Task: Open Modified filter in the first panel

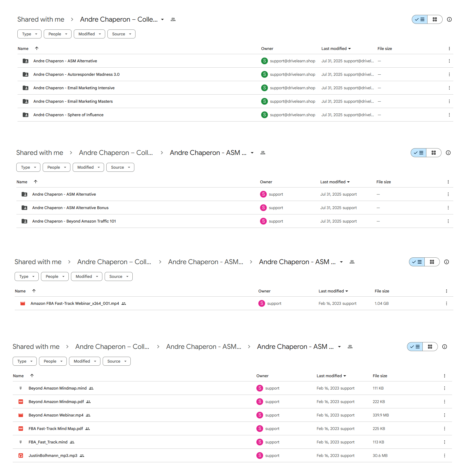Action: pos(89,34)
